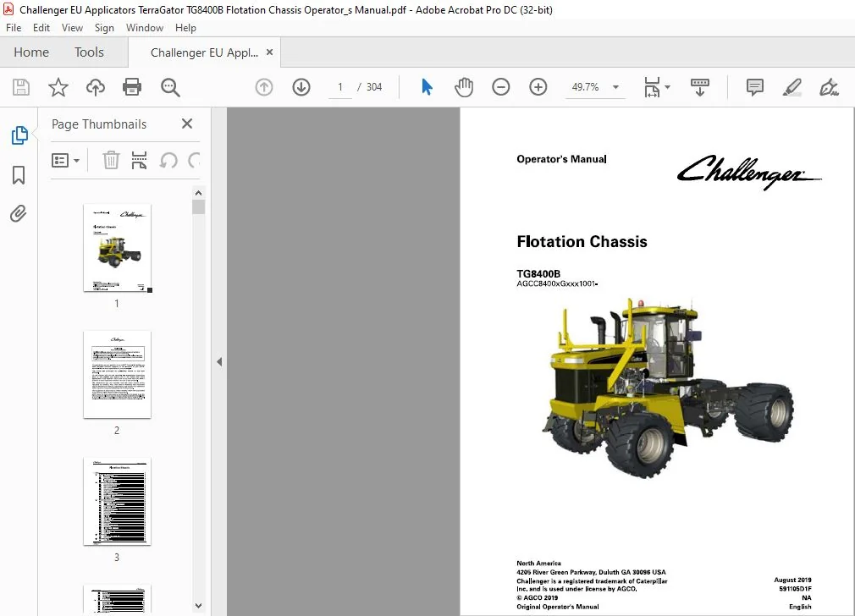Select page 2 thumbnail

(117, 375)
